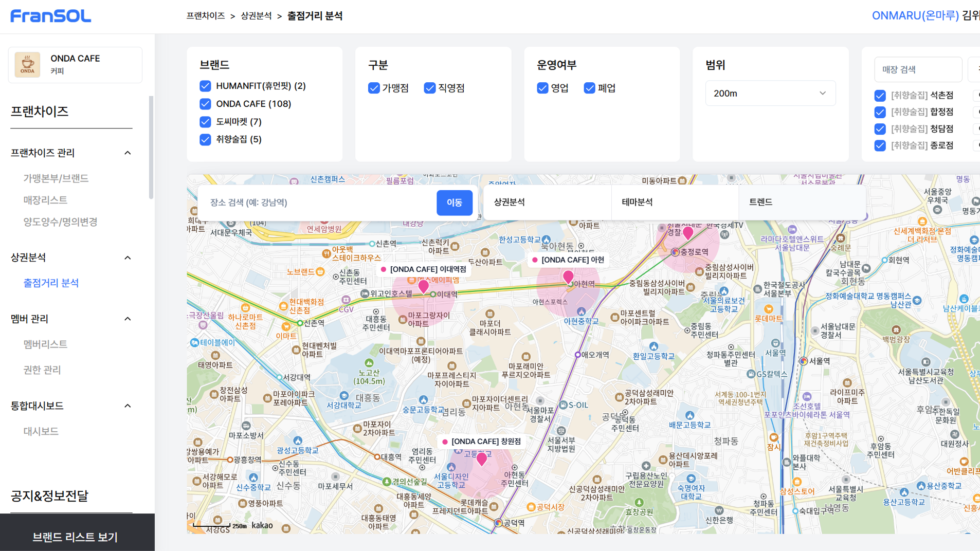The width and height of the screenshot is (980, 551).
Task: Uncheck the [취향술집] 합정점 store checkbox
Action: pos(880,112)
